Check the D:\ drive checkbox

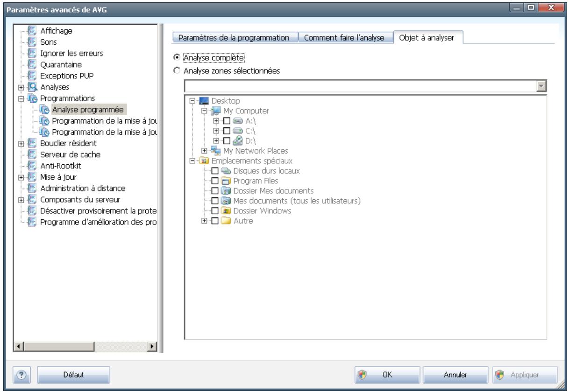227,140
